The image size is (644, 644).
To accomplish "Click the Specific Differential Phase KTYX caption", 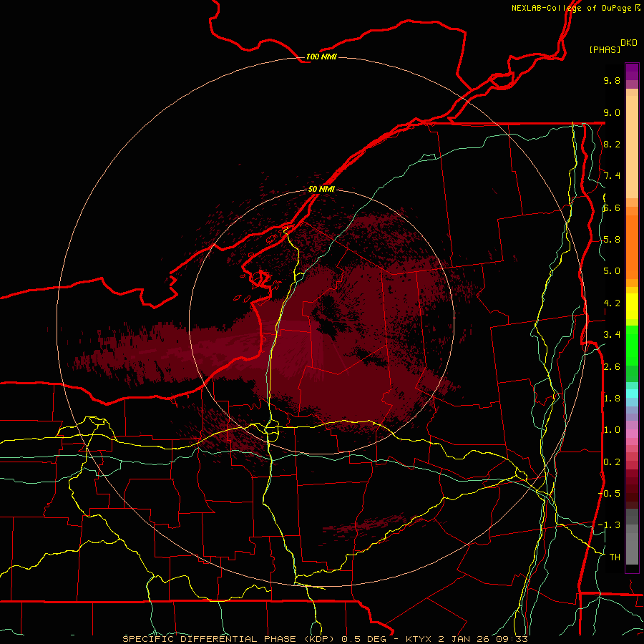I will (x=326, y=639).
